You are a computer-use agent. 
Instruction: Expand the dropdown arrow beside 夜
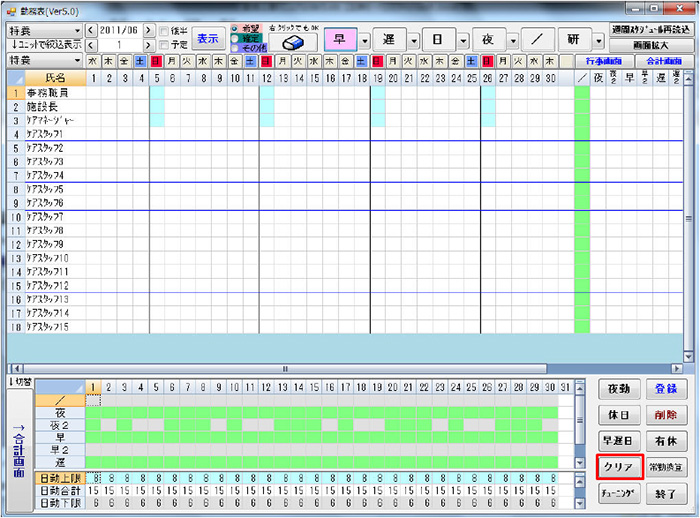coord(513,41)
